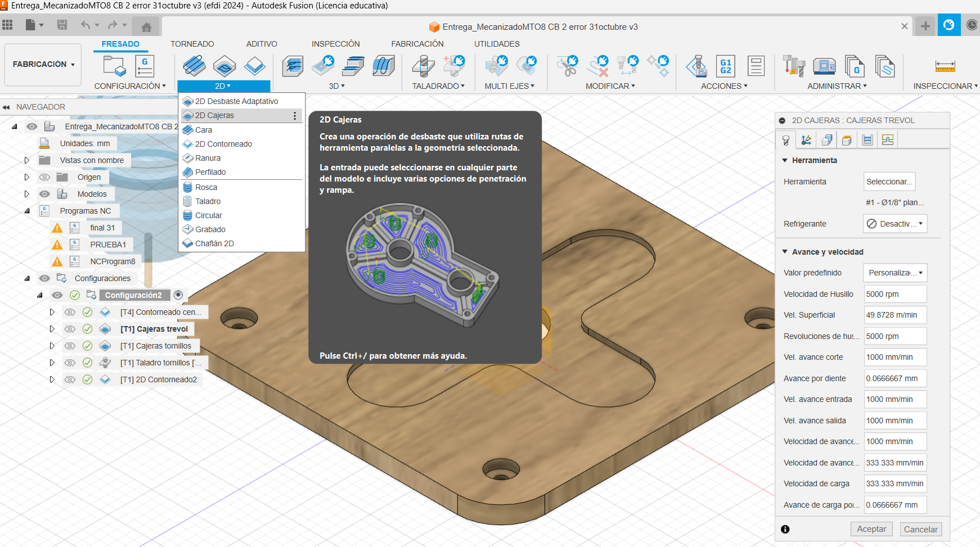980x547 pixels.
Task: Open the data panel grid icon
Action: [x=7, y=25]
